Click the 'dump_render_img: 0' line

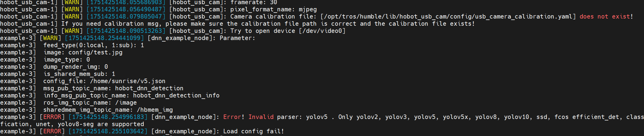point(76,67)
